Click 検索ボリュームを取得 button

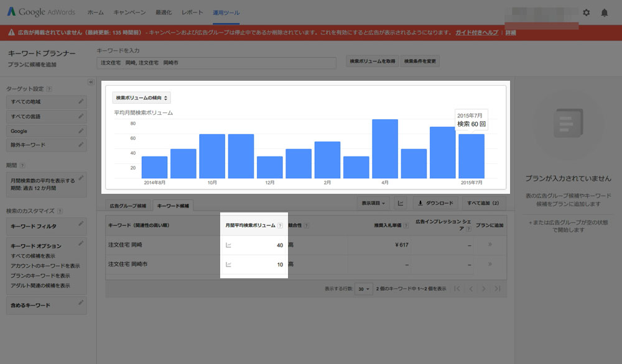[x=373, y=61]
